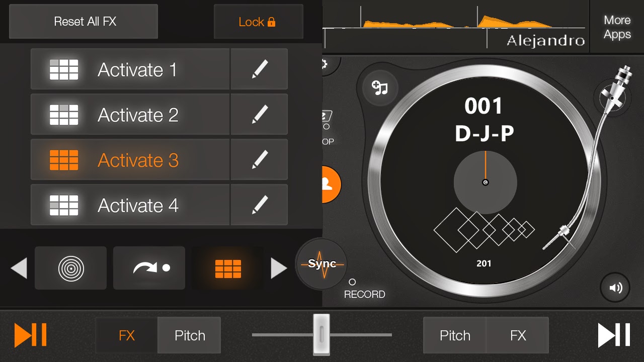Click the orange circular deck button

point(331,185)
